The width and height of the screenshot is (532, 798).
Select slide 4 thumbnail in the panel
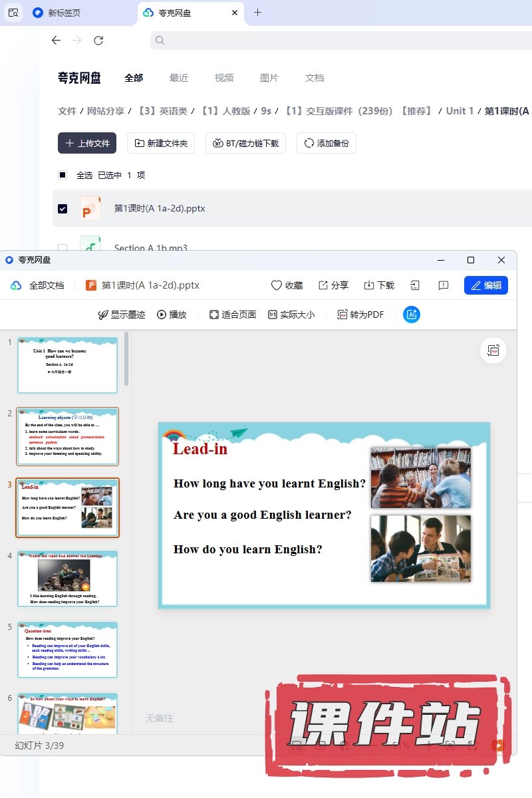[x=68, y=579]
